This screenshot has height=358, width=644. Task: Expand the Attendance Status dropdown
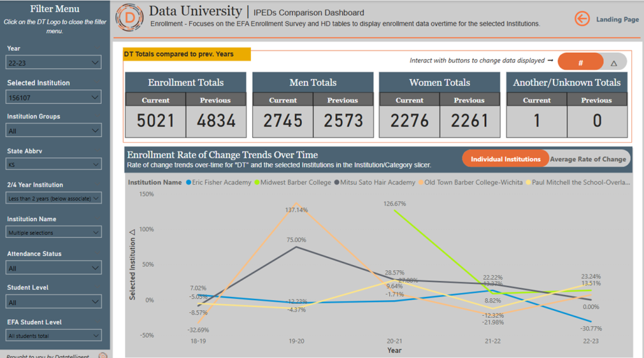pos(54,268)
